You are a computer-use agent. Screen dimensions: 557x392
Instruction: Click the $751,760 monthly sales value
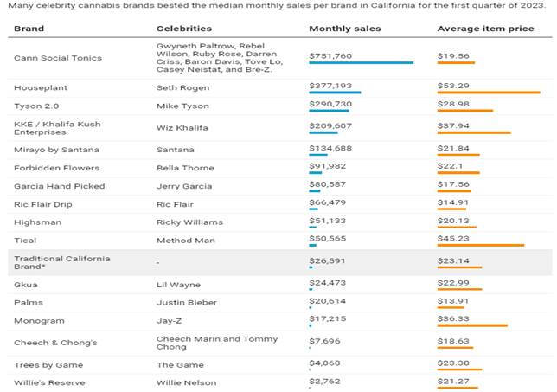(330, 54)
